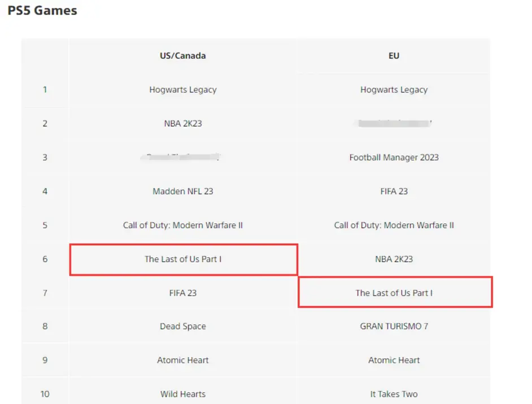Click the Wild Hearts entry

(183, 394)
